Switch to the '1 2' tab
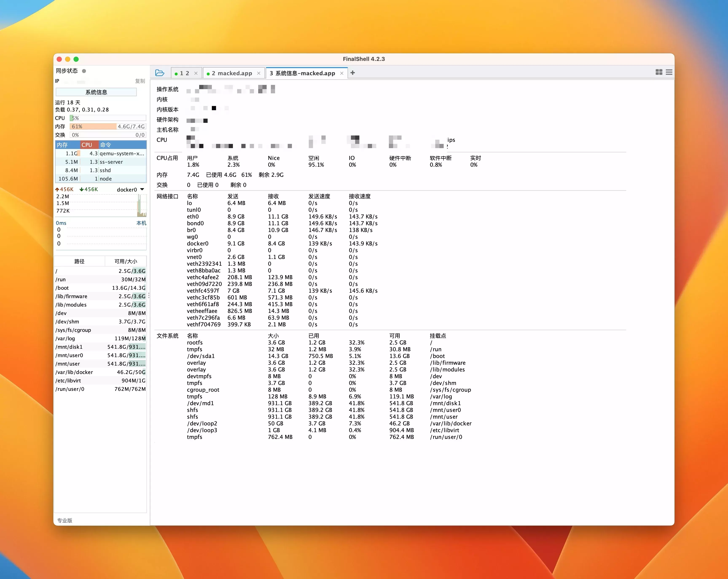Screen dimensions: 728x579 click(184, 73)
